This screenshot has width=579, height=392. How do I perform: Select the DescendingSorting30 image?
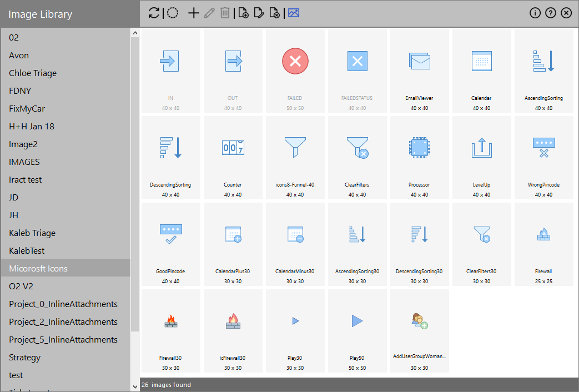[x=420, y=244]
